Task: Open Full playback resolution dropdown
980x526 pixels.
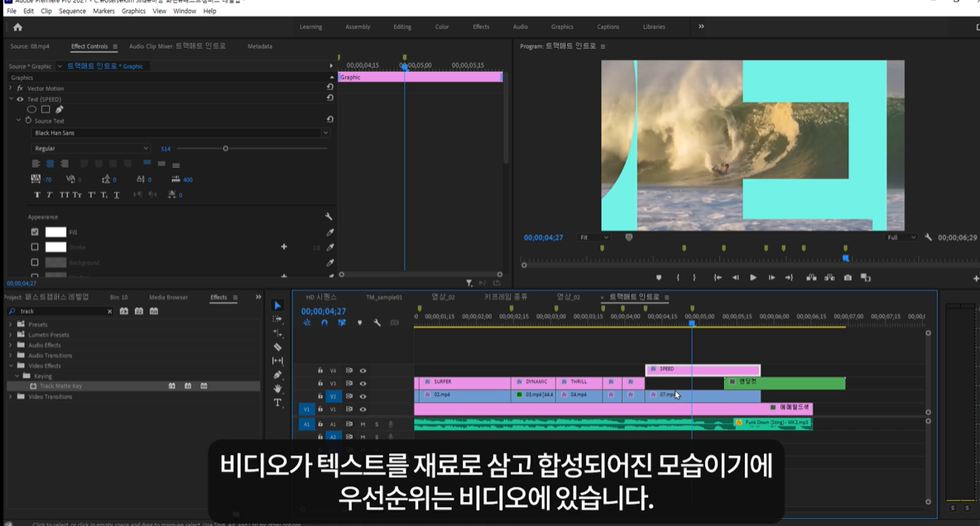Action: (x=901, y=237)
